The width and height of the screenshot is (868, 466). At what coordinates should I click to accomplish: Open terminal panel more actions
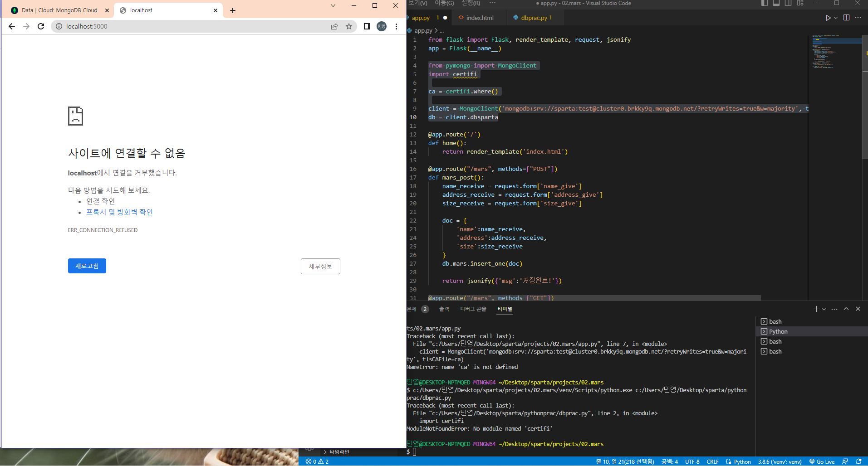click(x=834, y=309)
